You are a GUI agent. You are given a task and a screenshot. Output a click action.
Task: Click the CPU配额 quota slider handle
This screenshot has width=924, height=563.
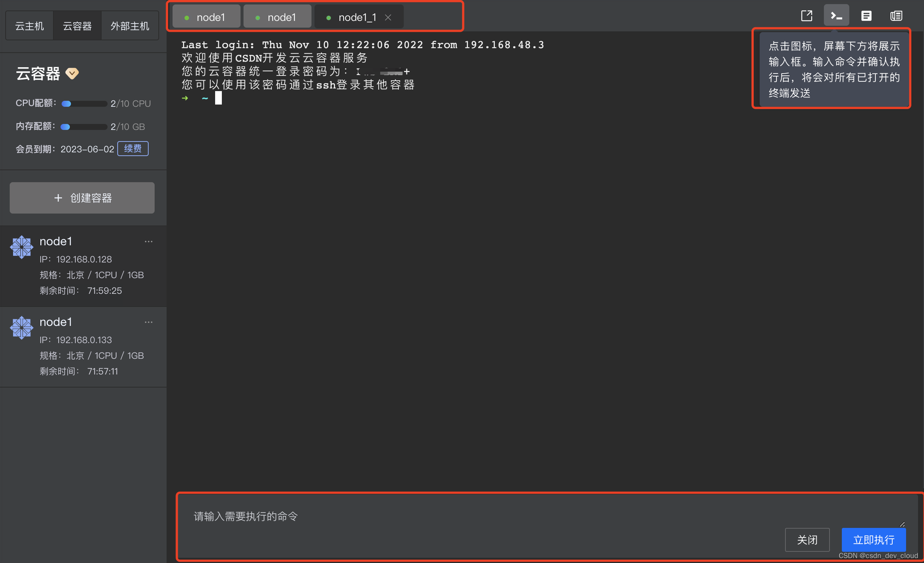click(x=66, y=104)
